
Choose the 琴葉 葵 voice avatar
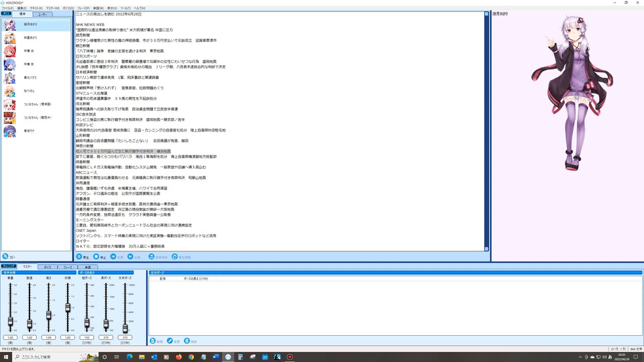pyautogui.click(x=9, y=64)
